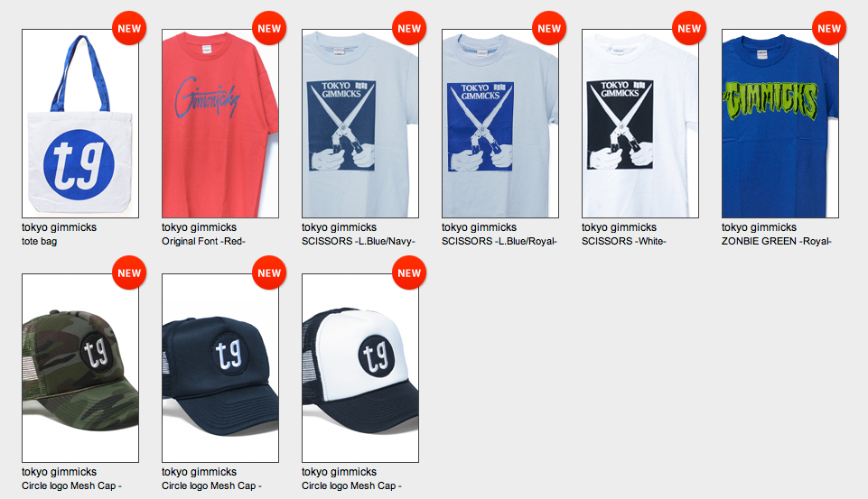
Task: View the navy Circle logo mesh cap
Action: 220,368
